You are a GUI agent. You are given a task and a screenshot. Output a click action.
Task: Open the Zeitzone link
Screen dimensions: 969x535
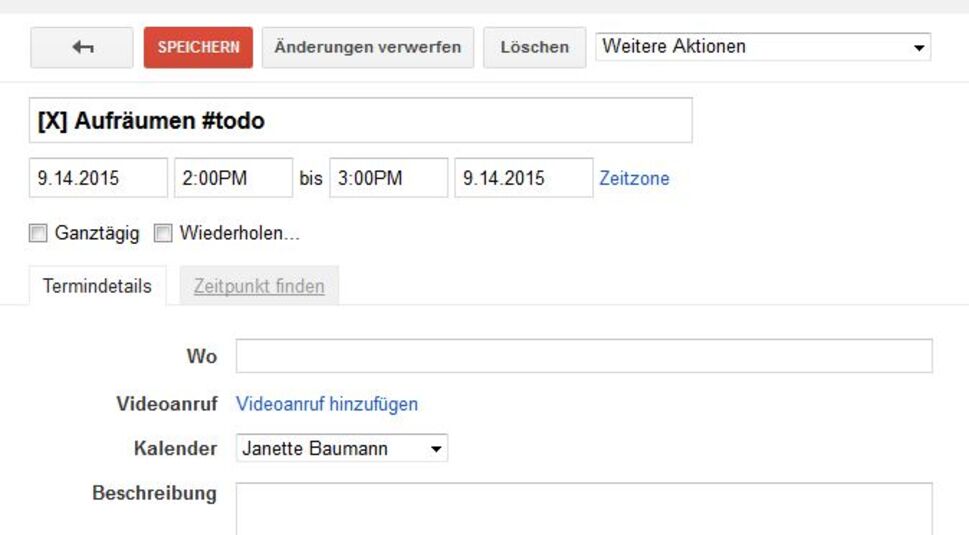tap(634, 179)
